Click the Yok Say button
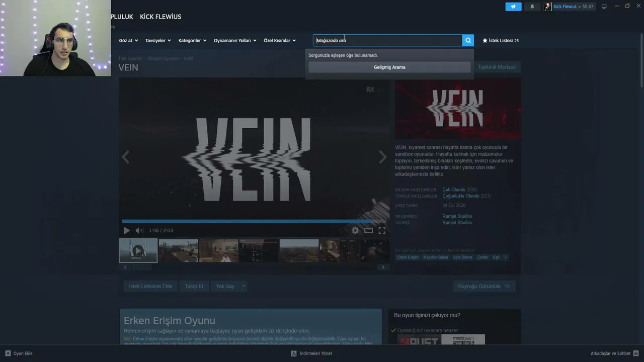 pos(225,286)
